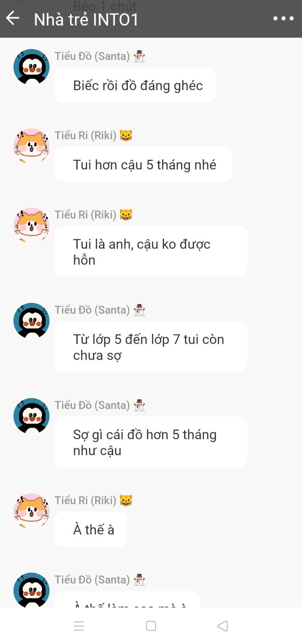Image resolution: width=302 pixels, height=644 pixels.
Task: Select the 'Nhà trẻ INTO1' chat title
Action: tap(86, 20)
